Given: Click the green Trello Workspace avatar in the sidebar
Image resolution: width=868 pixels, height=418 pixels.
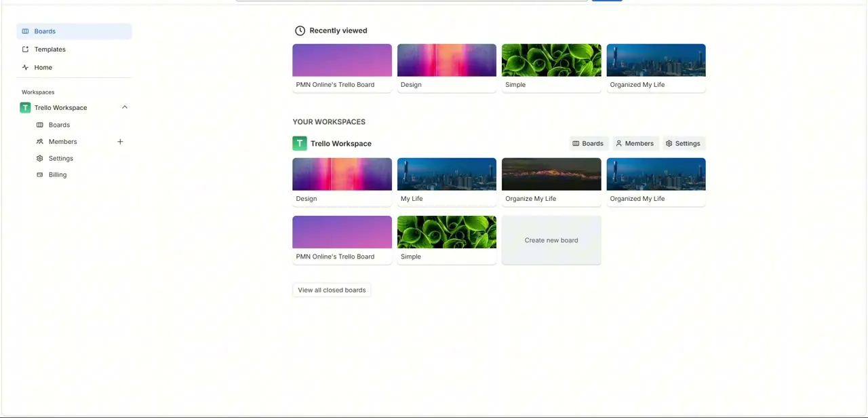Looking at the screenshot, I should 25,107.
